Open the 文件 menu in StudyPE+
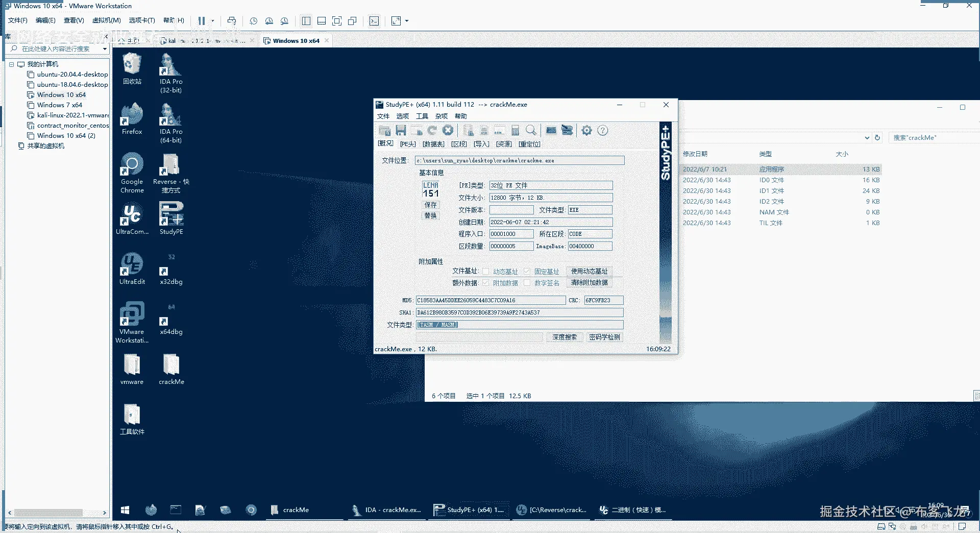Image resolution: width=980 pixels, height=533 pixels. click(383, 116)
